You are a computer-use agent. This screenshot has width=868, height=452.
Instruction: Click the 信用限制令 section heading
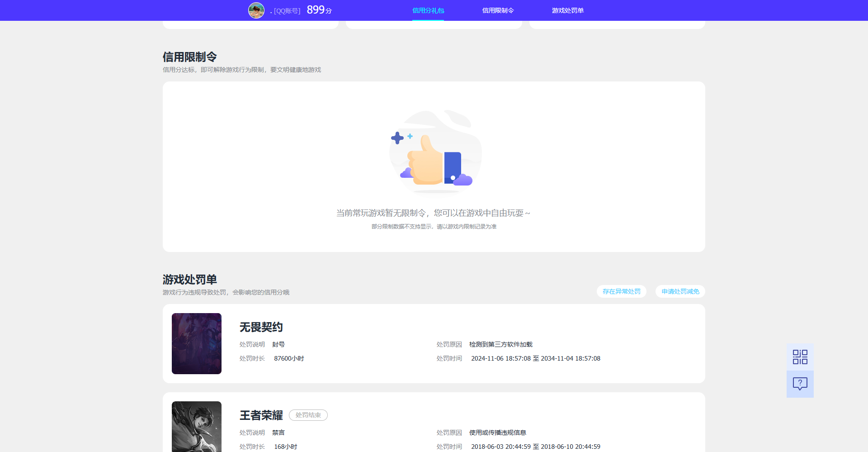(189, 57)
